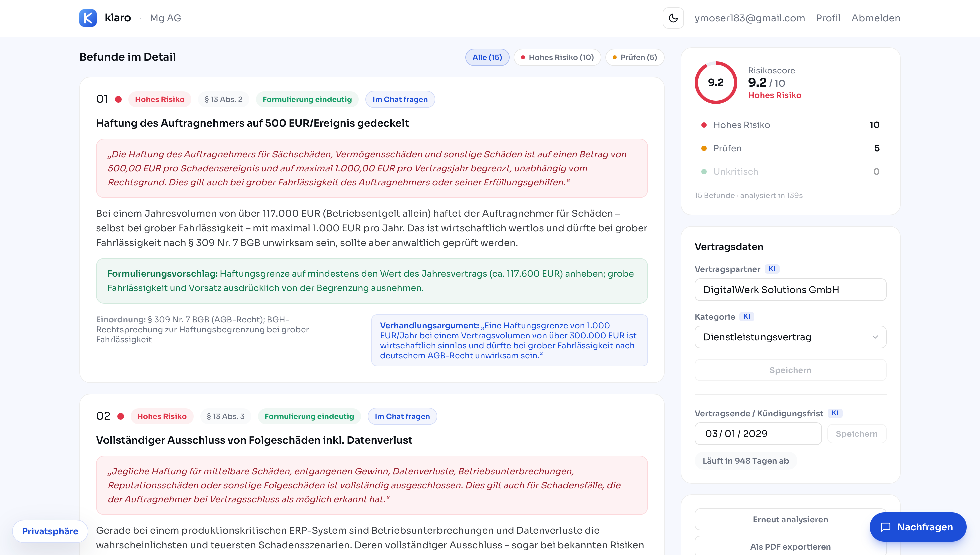980x555 pixels.
Task: Click the § 13 Abs. 3 clause tag
Action: 226,416
